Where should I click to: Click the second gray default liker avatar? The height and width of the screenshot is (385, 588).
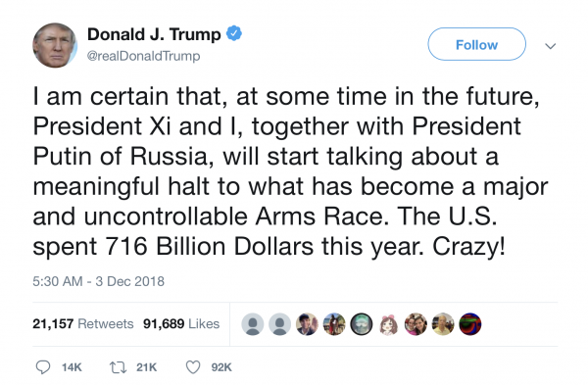click(279, 324)
